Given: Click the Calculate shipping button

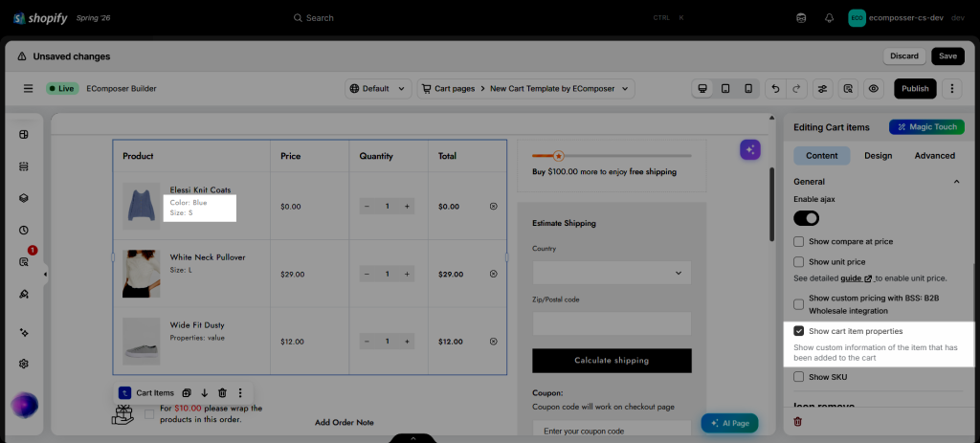Looking at the screenshot, I should click(612, 361).
